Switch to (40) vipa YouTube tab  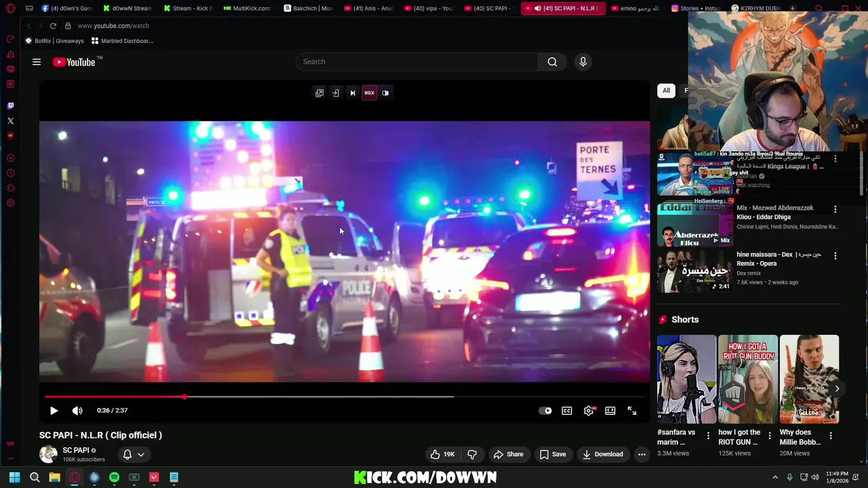tap(429, 8)
